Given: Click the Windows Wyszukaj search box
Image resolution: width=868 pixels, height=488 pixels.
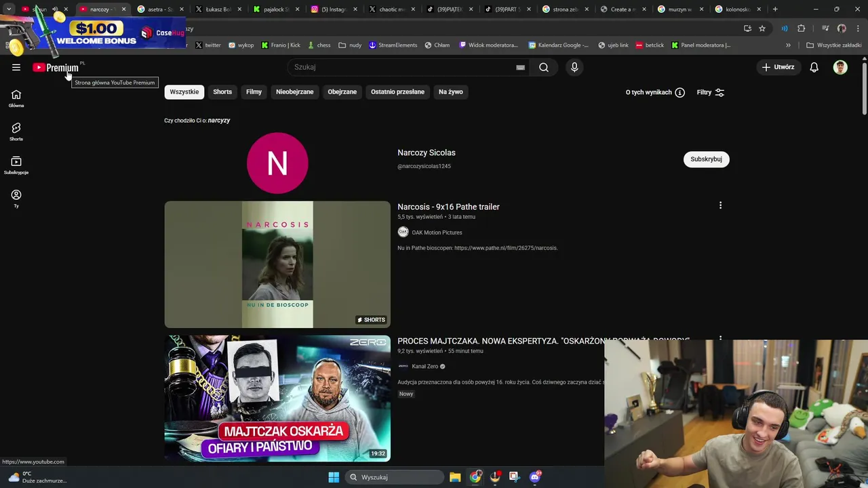Looking at the screenshot, I should (x=393, y=477).
